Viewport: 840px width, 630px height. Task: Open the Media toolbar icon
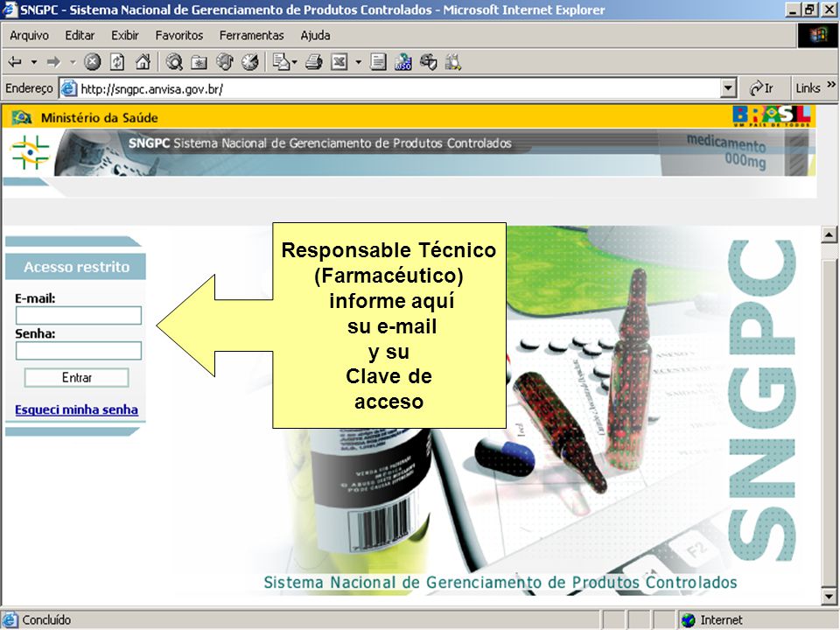point(225,62)
